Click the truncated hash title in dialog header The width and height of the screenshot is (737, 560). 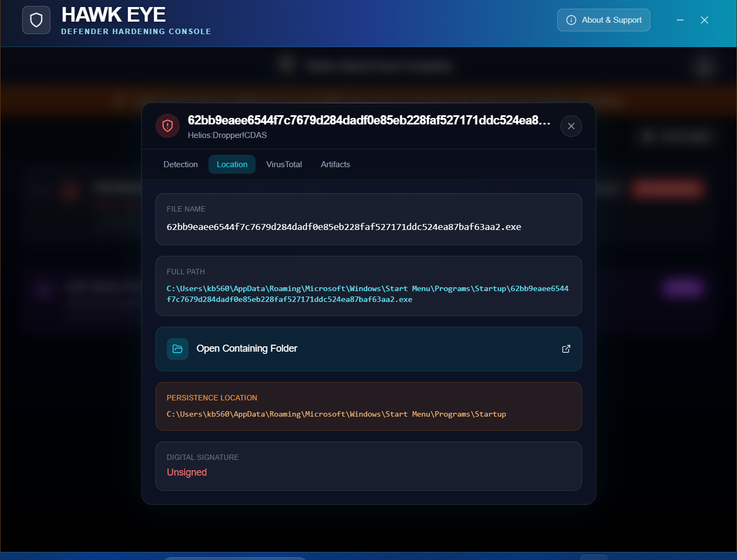(x=369, y=120)
